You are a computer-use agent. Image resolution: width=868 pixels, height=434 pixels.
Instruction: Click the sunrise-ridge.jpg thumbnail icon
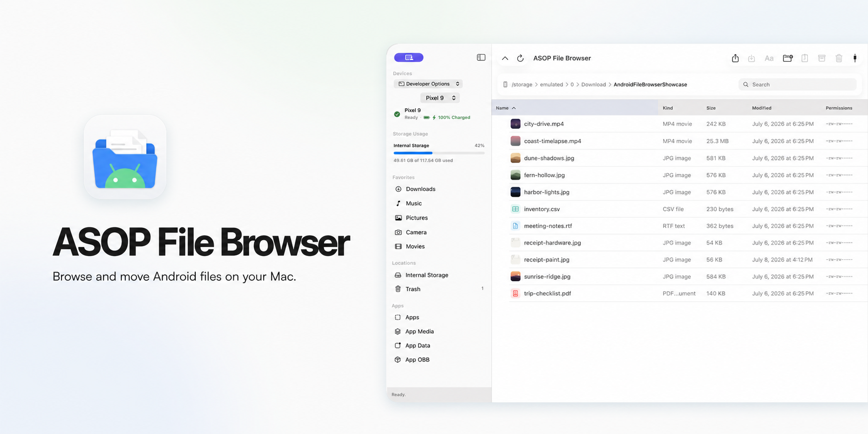(x=515, y=276)
